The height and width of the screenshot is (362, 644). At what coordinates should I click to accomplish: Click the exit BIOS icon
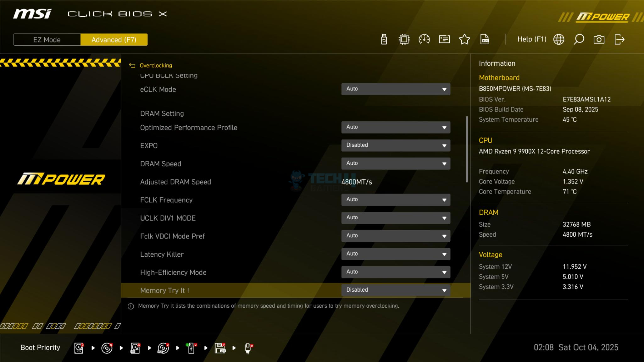pos(619,40)
